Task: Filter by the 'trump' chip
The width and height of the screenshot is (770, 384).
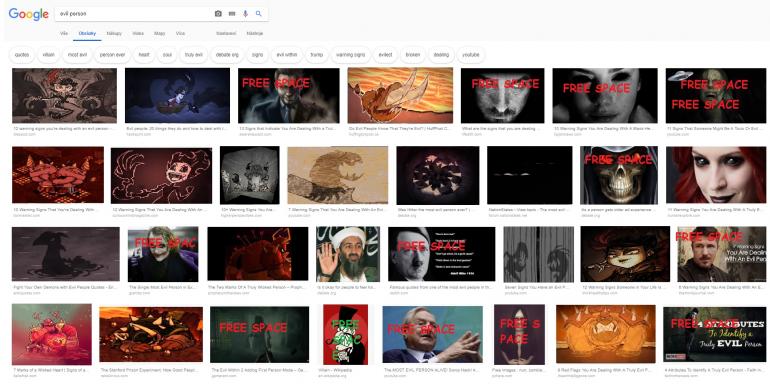Action: pos(317,55)
